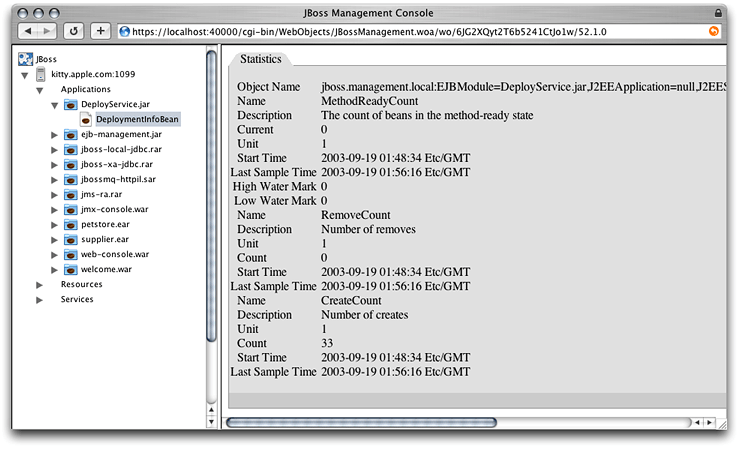Collapse the Applications tree node
This screenshot has width=740, height=449.
click(40, 90)
